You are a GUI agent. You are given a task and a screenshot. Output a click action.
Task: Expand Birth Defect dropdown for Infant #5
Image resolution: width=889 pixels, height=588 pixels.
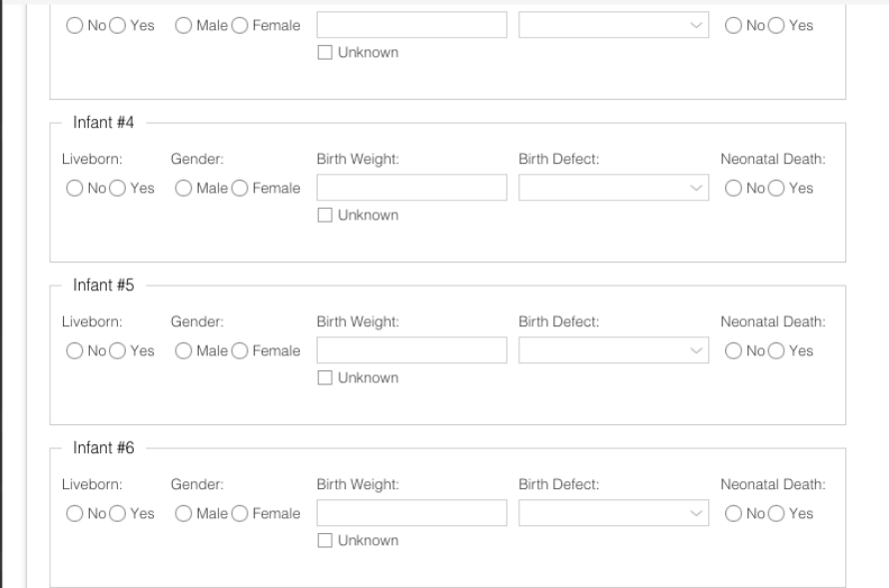[x=613, y=351]
